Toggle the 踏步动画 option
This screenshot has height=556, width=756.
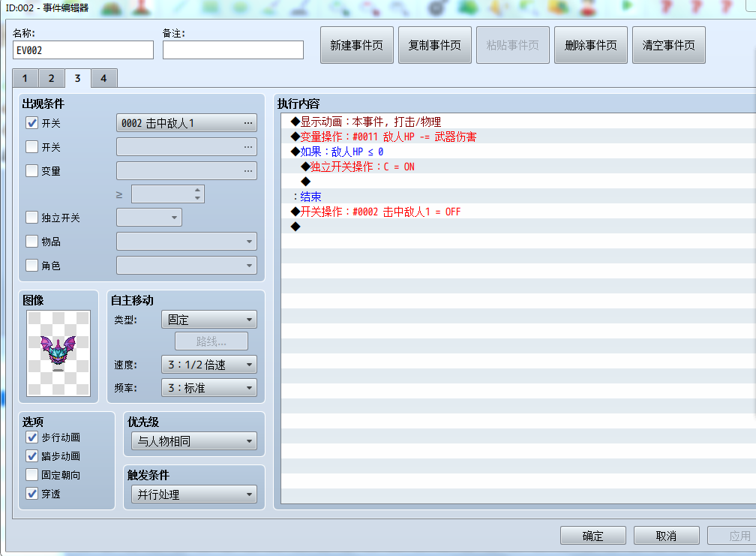31,456
